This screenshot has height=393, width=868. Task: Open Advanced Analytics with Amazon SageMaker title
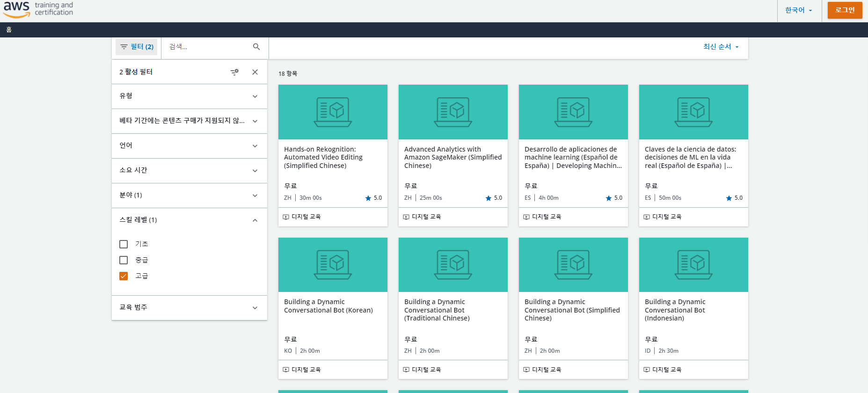coord(453,158)
